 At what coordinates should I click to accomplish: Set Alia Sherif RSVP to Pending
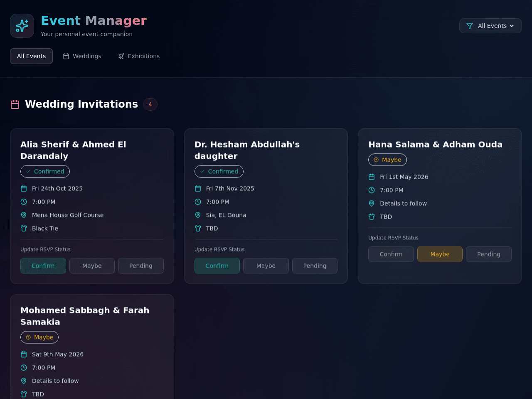(x=141, y=266)
